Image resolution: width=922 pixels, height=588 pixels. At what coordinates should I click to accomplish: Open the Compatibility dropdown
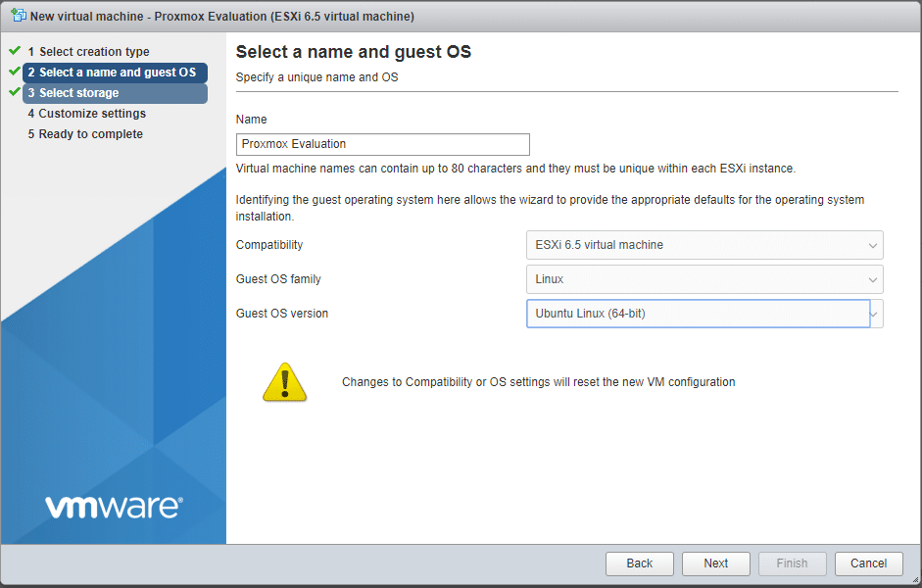coord(704,245)
